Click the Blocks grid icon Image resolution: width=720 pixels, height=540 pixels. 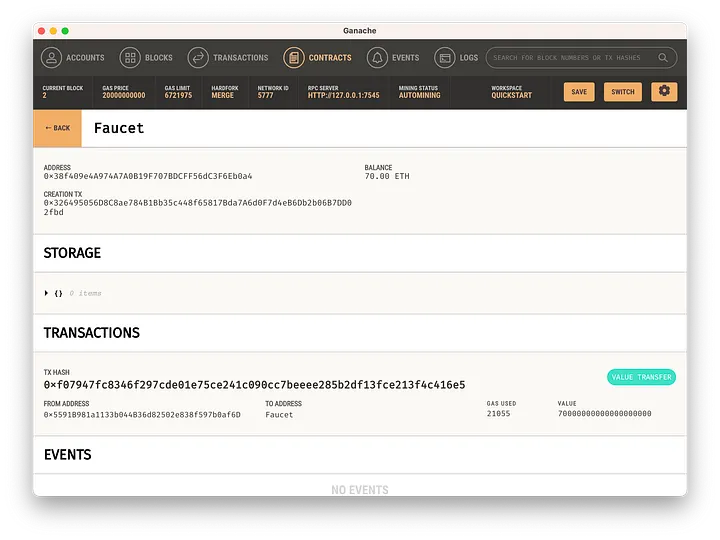(130, 58)
